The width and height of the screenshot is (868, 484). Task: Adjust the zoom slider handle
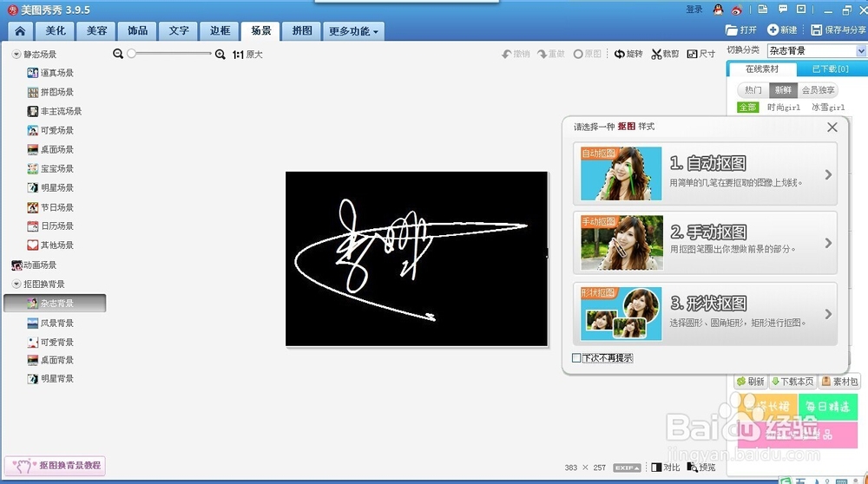[131, 54]
